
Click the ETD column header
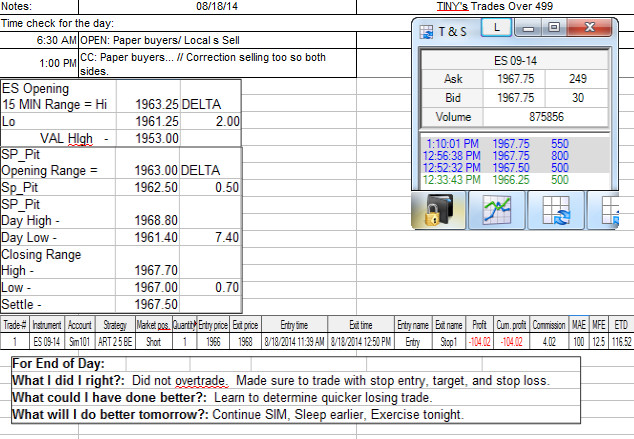point(621,325)
